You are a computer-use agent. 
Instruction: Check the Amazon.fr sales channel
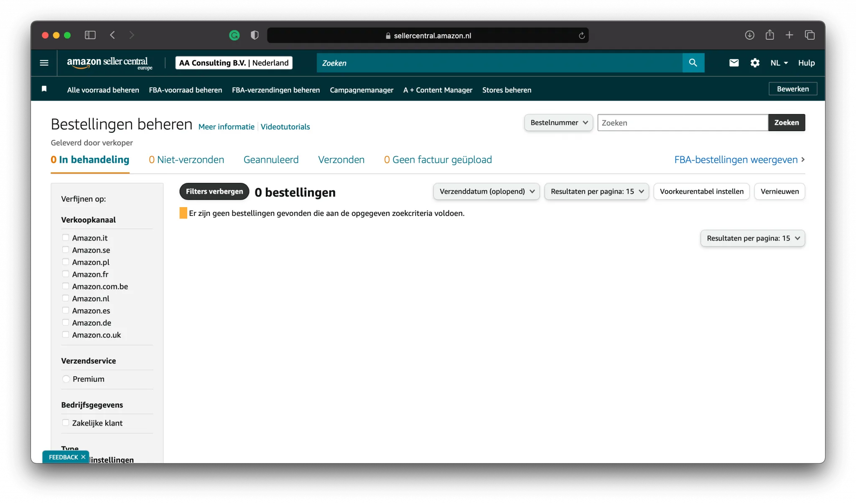click(66, 274)
